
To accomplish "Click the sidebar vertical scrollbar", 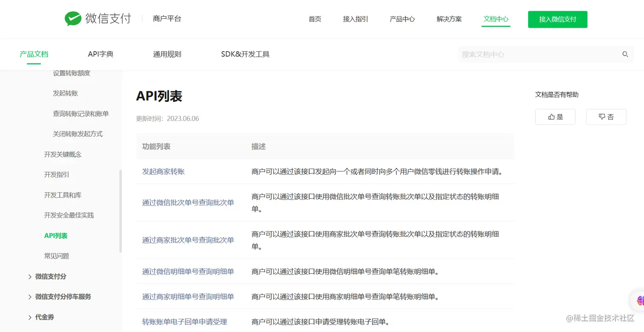I will (121, 211).
